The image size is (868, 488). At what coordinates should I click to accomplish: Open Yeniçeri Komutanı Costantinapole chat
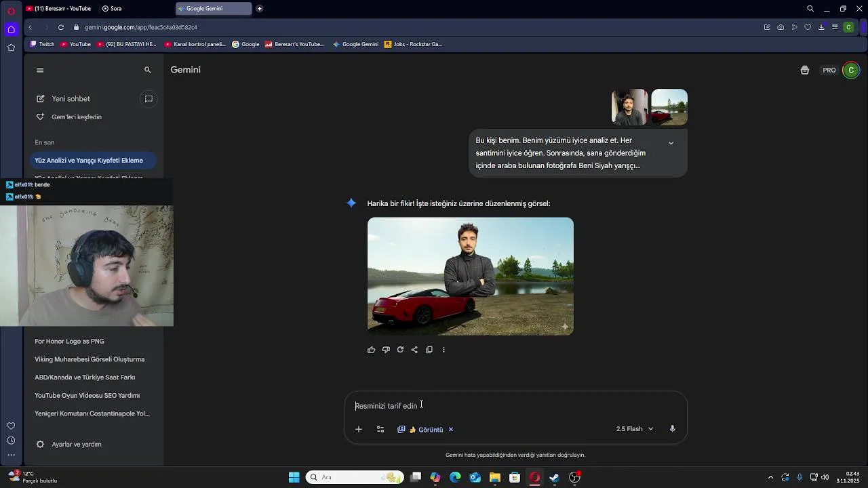[92, 413]
